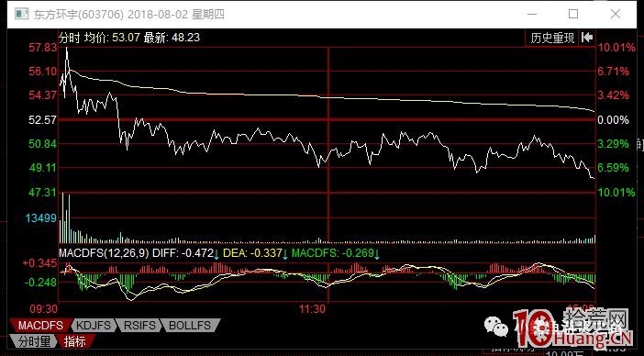The width and height of the screenshot is (644, 356).
Task: Click the jump-to-start arrow icon beside 历史重现
Action: 587,38
